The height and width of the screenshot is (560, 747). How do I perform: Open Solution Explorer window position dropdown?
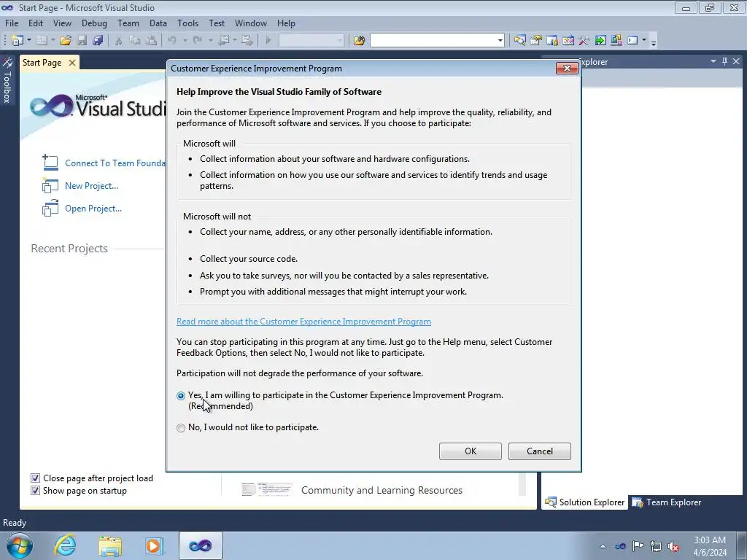point(713,61)
